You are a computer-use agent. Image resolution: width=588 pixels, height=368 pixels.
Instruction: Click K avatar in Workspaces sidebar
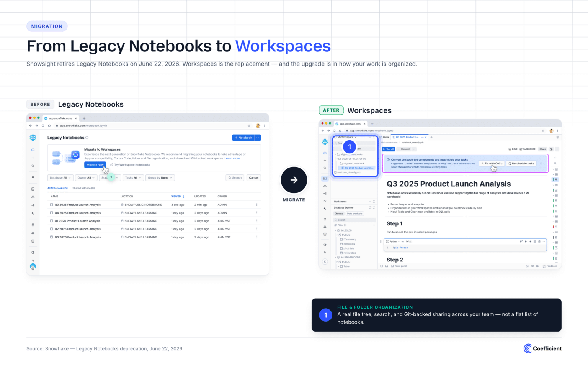(x=325, y=261)
